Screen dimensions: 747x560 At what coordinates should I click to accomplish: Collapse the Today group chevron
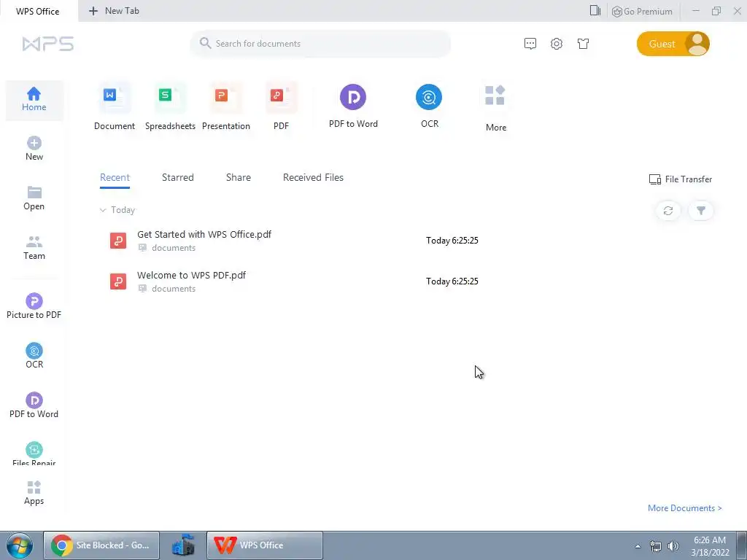(102, 210)
